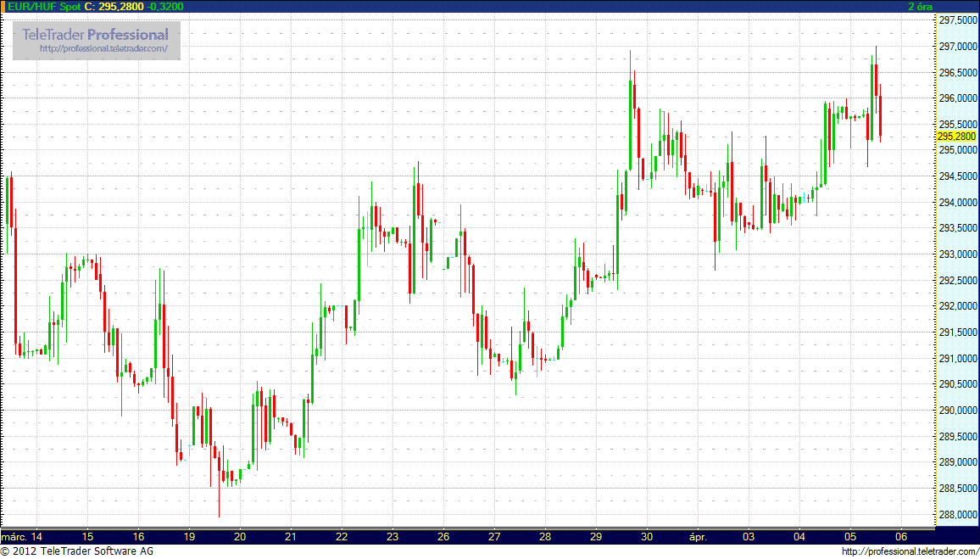Click date label 19 on the time axis

coord(189,537)
